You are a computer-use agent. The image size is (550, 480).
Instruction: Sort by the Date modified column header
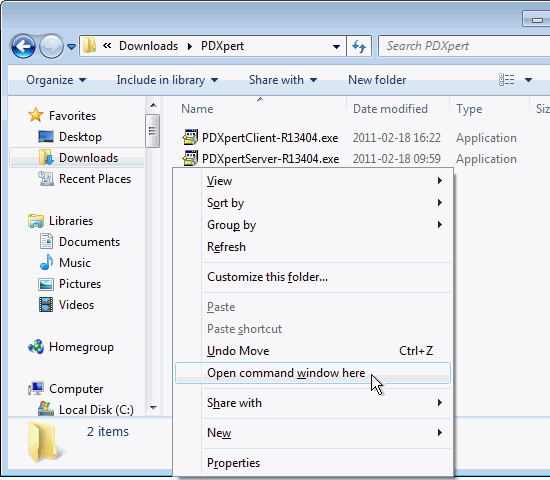390,109
